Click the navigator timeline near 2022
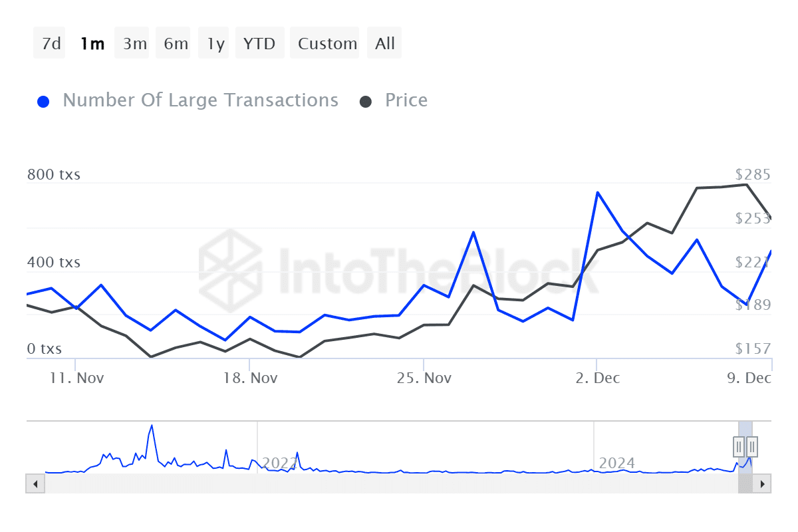This screenshot has height=532, width=798. [x=279, y=463]
